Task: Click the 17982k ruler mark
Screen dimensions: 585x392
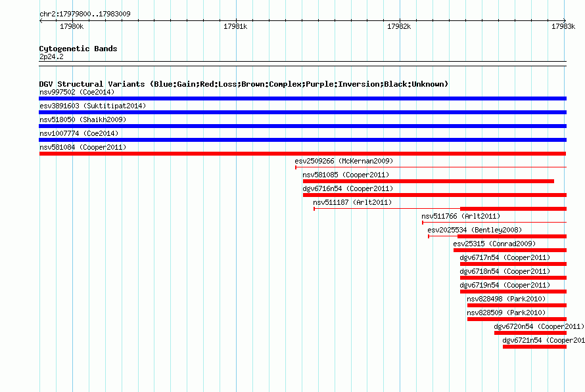Action: click(x=399, y=26)
